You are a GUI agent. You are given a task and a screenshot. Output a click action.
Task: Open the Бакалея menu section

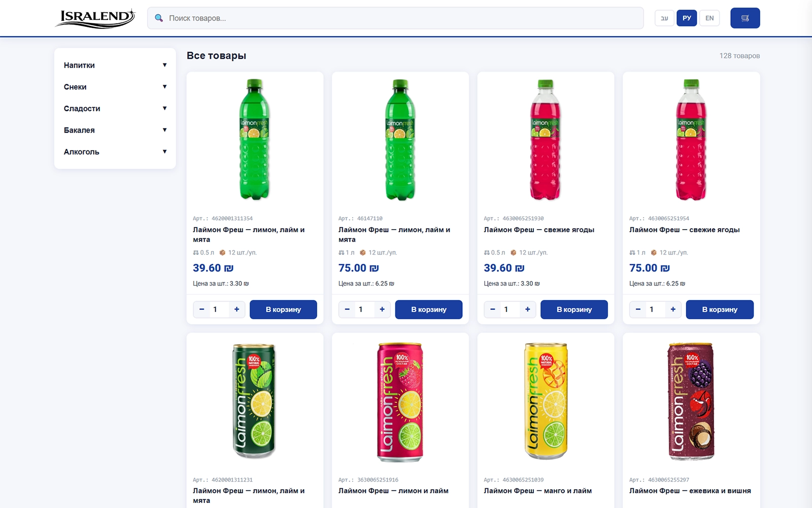click(115, 130)
